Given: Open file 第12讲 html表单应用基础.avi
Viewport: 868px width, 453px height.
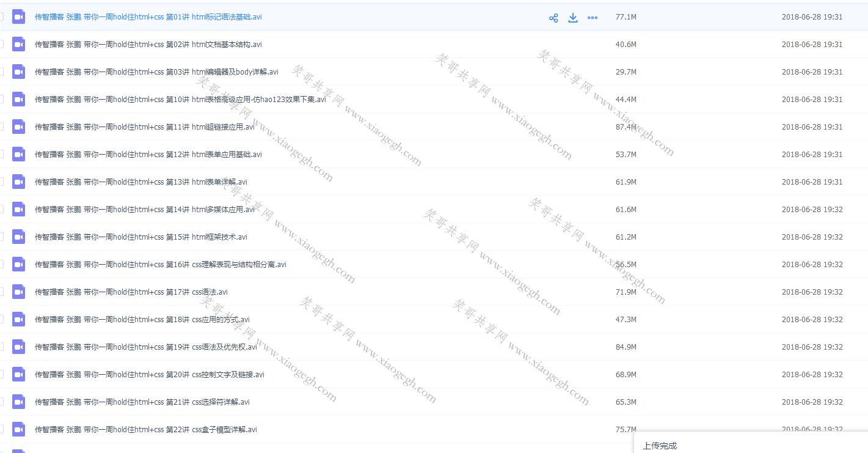Looking at the screenshot, I should tap(148, 155).
